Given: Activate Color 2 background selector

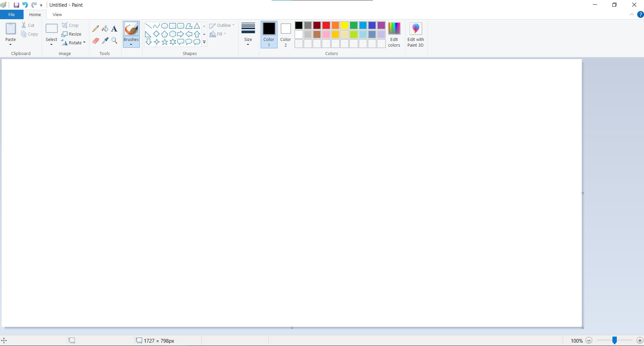Looking at the screenshot, I should pyautogui.click(x=286, y=35).
